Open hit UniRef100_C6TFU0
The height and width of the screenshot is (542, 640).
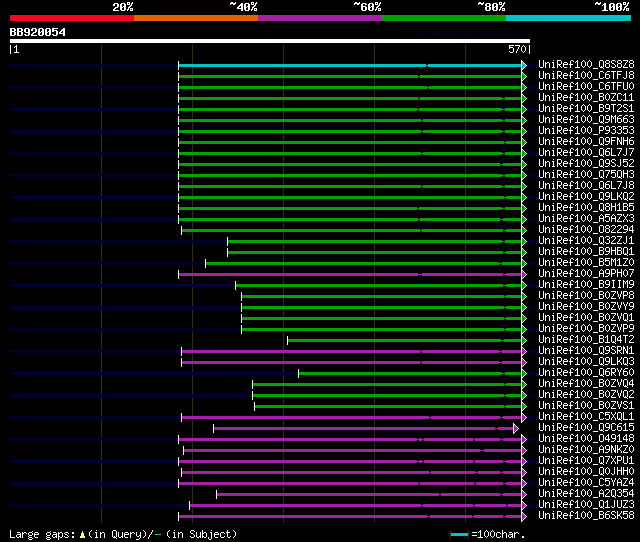[x=586, y=87]
